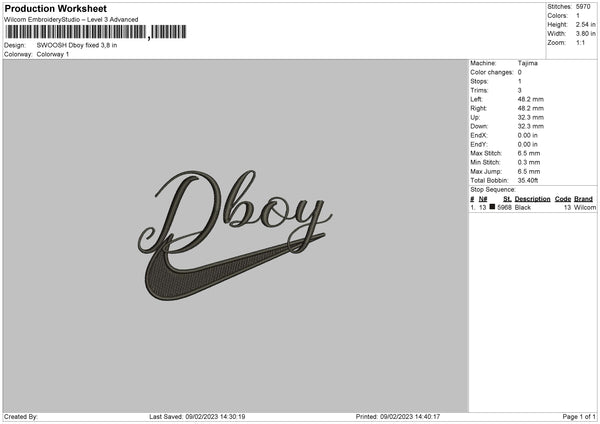Click the black thread color swatch
Viewport: 600px width, 424px height.
(493, 207)
